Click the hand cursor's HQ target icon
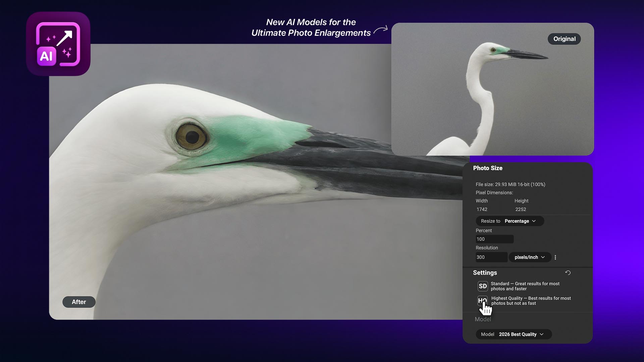The height and width of the screenshot is (362, 644). point(483,300)
